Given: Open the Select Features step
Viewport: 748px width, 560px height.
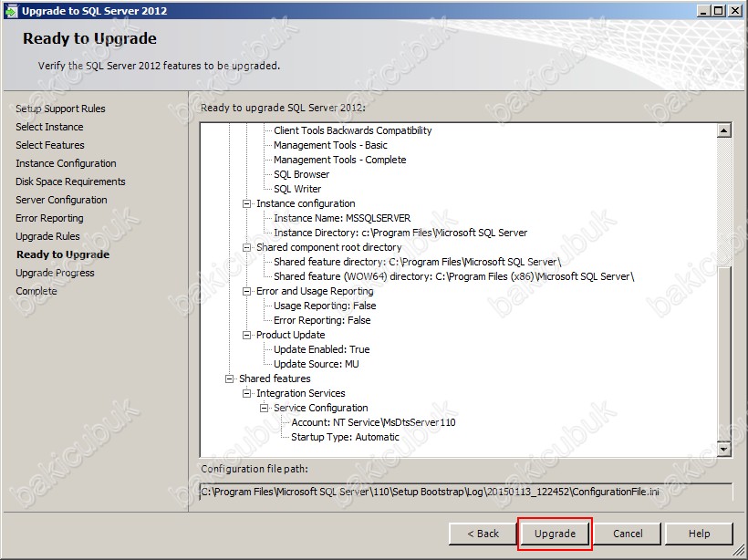Looking at the screenshot, I should 50,145.
